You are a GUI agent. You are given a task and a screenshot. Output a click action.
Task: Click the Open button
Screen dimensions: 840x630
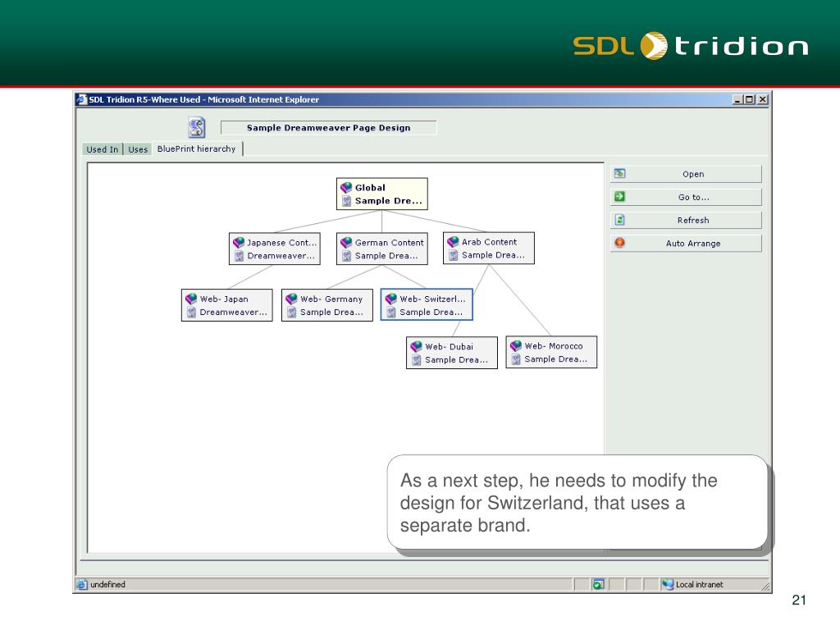(x=686, y=174)
